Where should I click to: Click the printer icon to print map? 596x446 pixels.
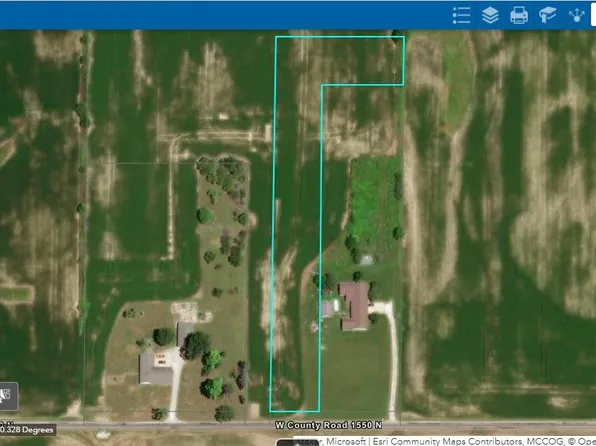coord(519,15)
